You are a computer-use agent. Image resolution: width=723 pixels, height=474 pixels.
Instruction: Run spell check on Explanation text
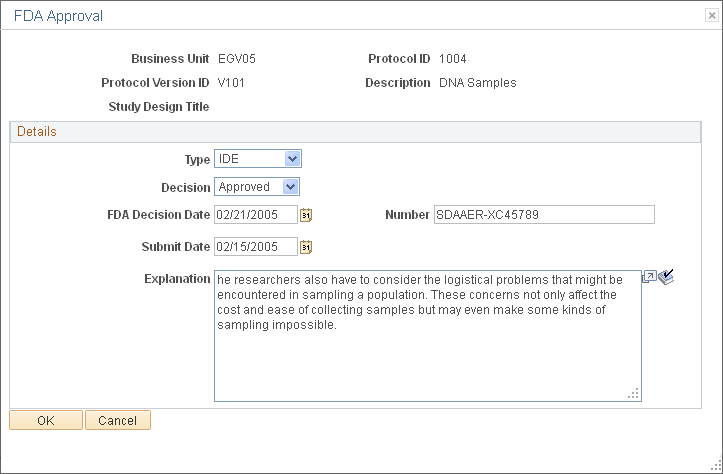(x=666, y=277)
